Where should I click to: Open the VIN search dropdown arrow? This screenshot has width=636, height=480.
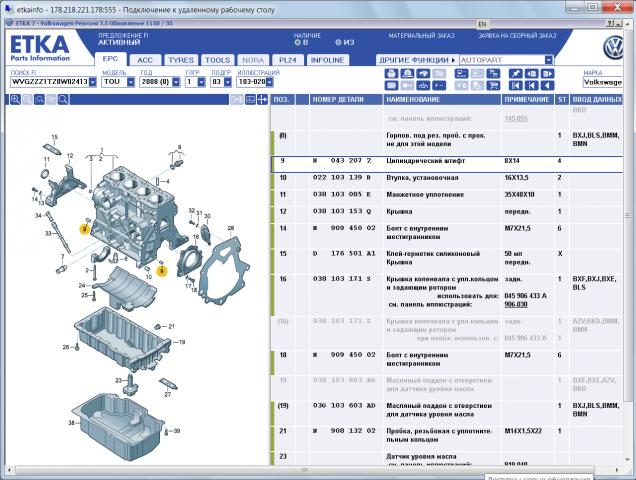(x=93, y=82)
